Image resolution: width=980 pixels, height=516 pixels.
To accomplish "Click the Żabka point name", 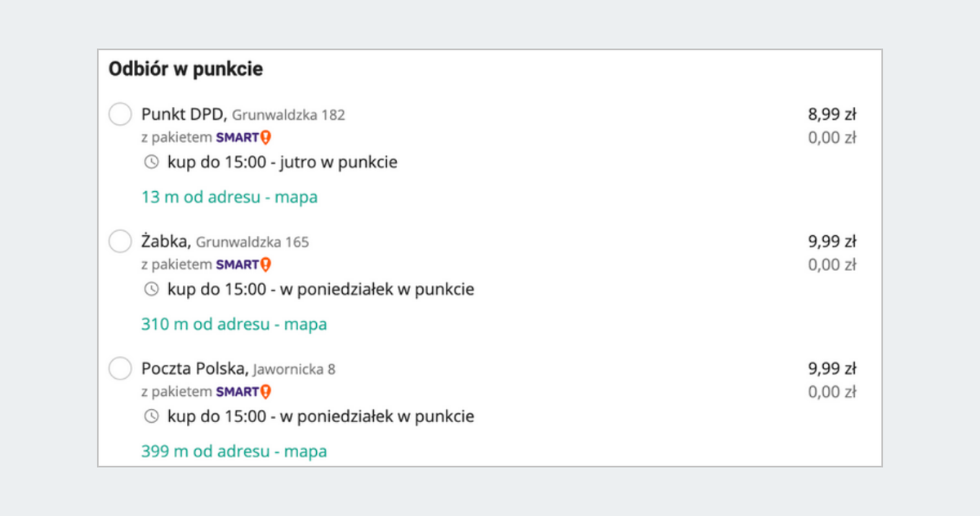I will click(166, 242).
